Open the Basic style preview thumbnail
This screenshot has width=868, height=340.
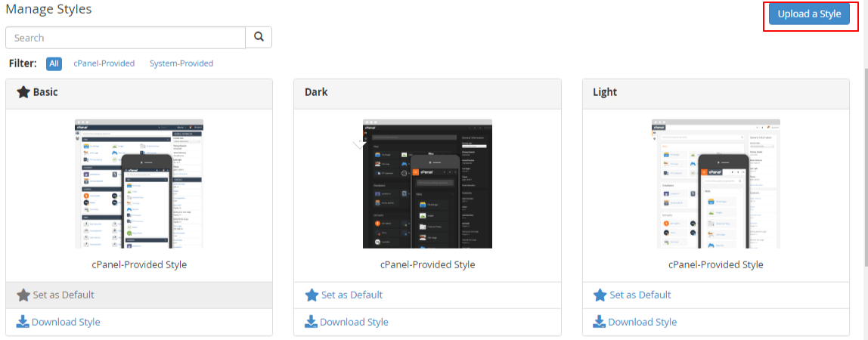(139, 184)
